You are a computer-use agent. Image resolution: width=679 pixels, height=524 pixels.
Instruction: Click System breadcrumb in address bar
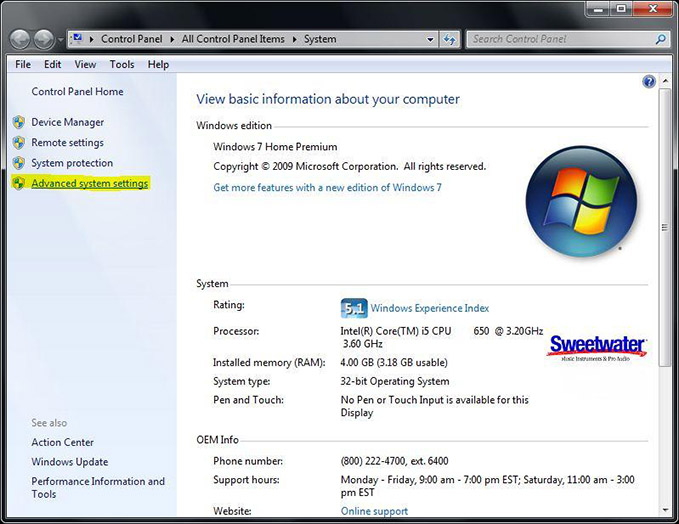(320, 39)
